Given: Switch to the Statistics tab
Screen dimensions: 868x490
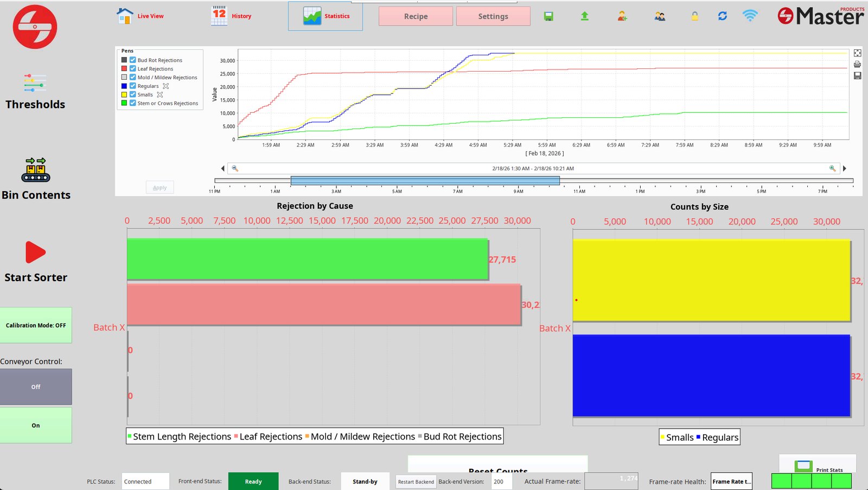Looking at the screenshot, I should click(x=325, y=16).
